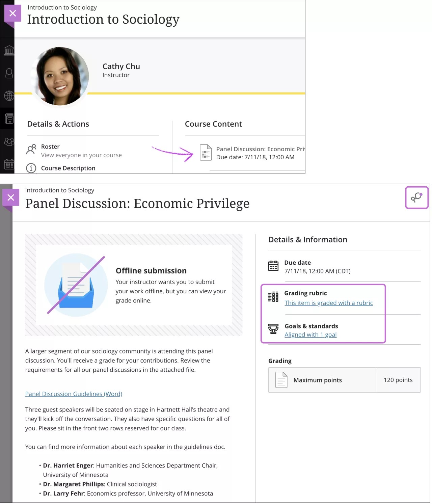Screen dimensions: 432x504
Task: Open the Panel Discussion Guidelines Word document
Action: pyautogui.click(x=74, y=394)
